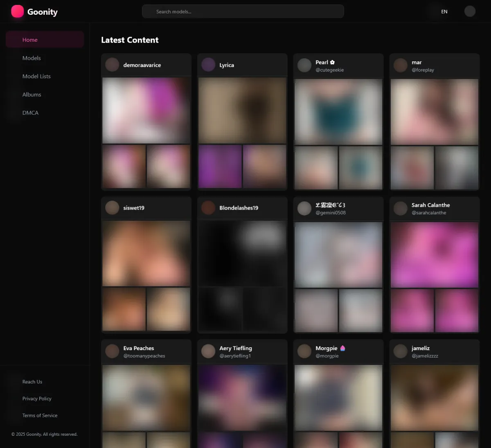Click demoraavarice's avatar icon
This screenshot has height=448, width=491.
112,65
